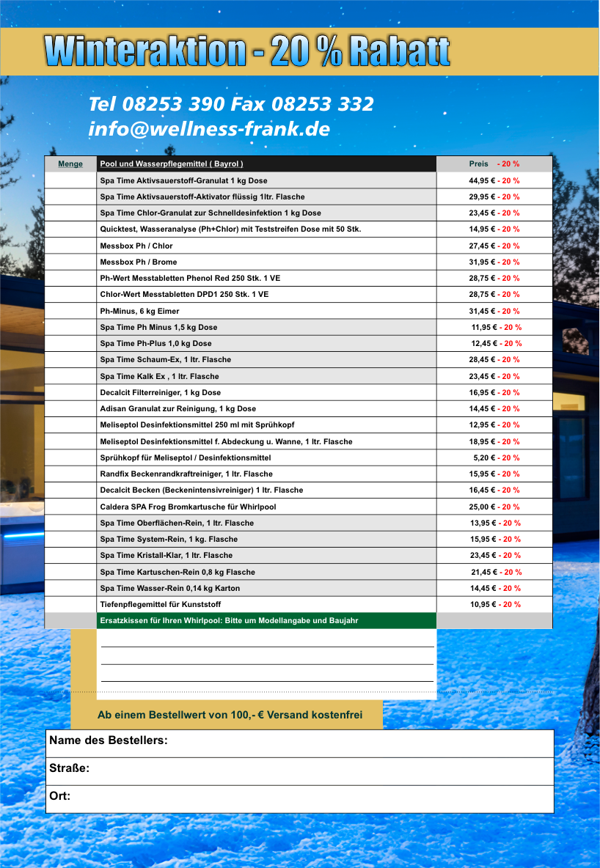Viewport: 600px width, 868px height.
Task: Click the 5,20 € - 20 % price
Action: [x=497, y=457]
